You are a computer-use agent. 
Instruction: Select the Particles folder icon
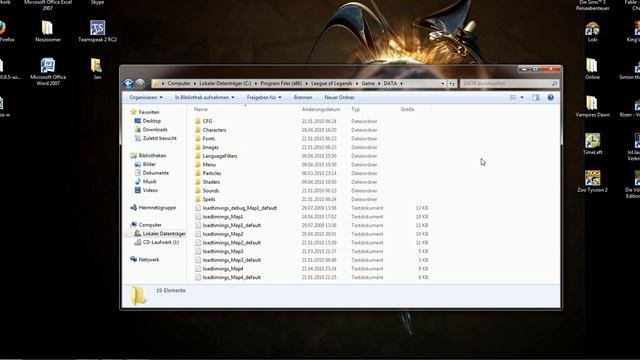(x=198, y=173)
